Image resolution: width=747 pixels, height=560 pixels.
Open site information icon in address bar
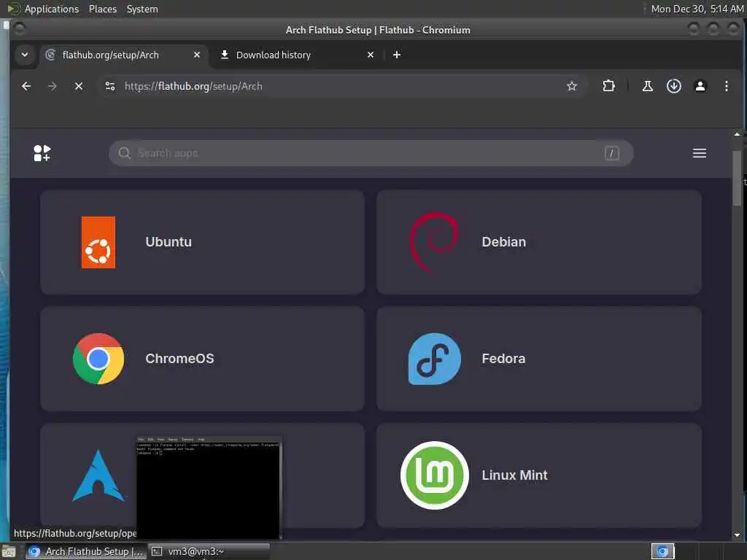pyautogui.click(x=110, y=86)
